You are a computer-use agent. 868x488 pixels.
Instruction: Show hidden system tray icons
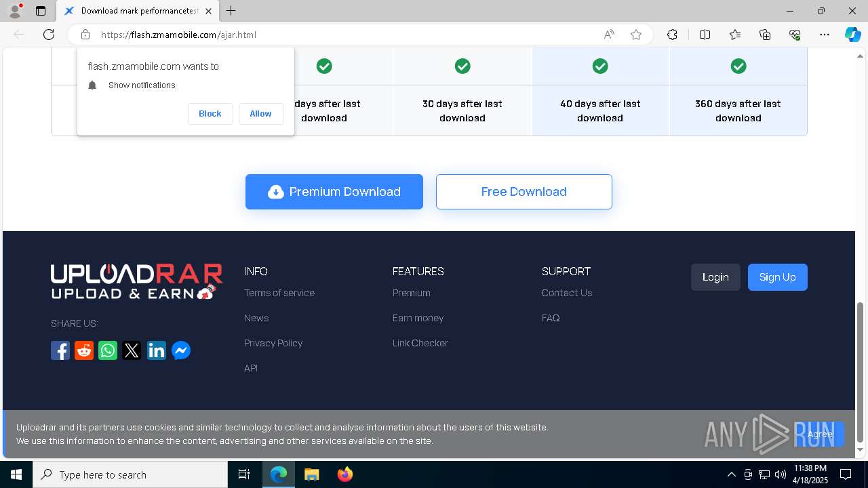[x=731, y=474]
